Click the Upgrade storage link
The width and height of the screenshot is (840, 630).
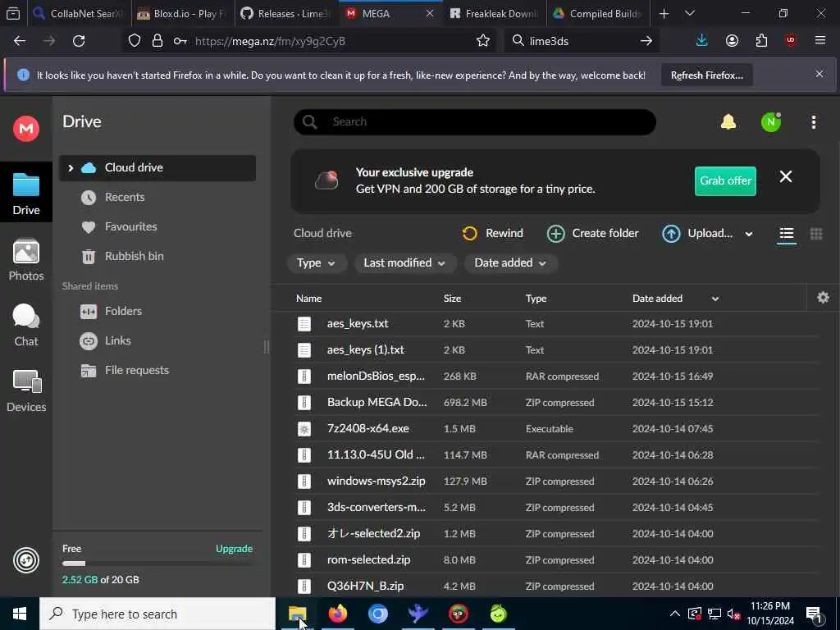pyautogui.click(x=234, y=549)
